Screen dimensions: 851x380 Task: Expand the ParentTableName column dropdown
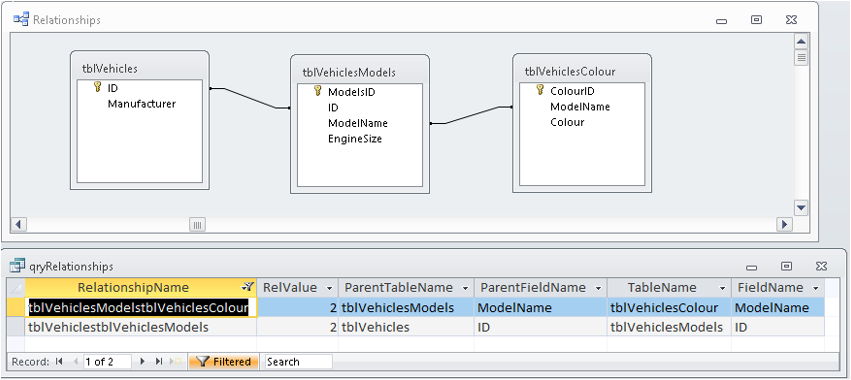tap(465, 288)
